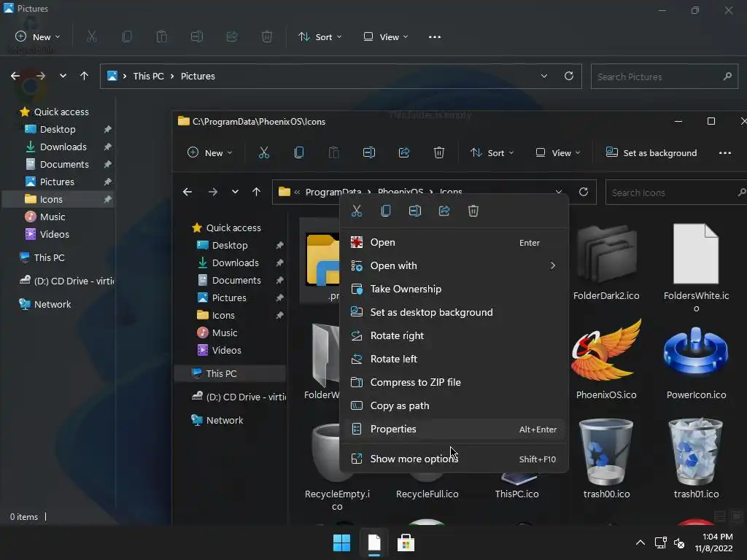Select trash01.ico file
The image size is (747, 560).
pyautogui.click(x=696, y=459)
